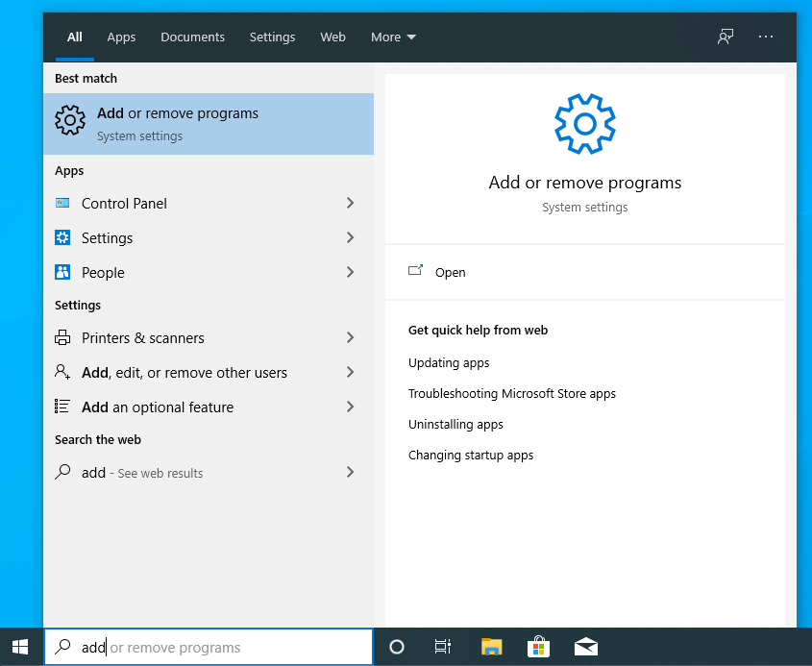Select the Settings gear icon under Apps
This screenshot has height=666, width=812.
click(62, 237)
